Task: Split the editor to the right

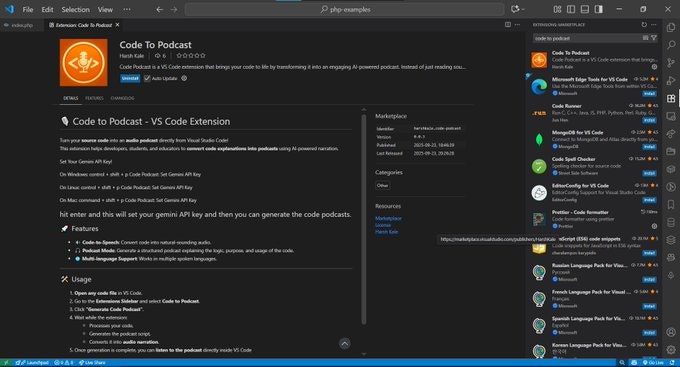Action: point(507,25)
